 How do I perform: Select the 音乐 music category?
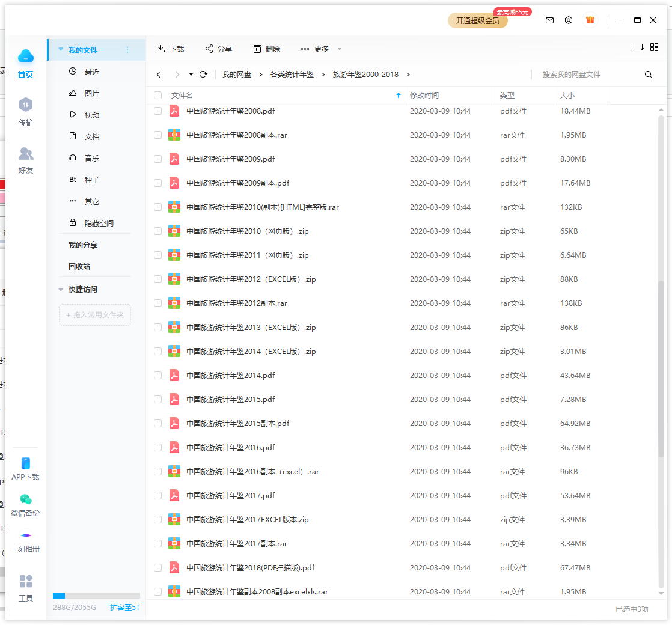[84, 158]
